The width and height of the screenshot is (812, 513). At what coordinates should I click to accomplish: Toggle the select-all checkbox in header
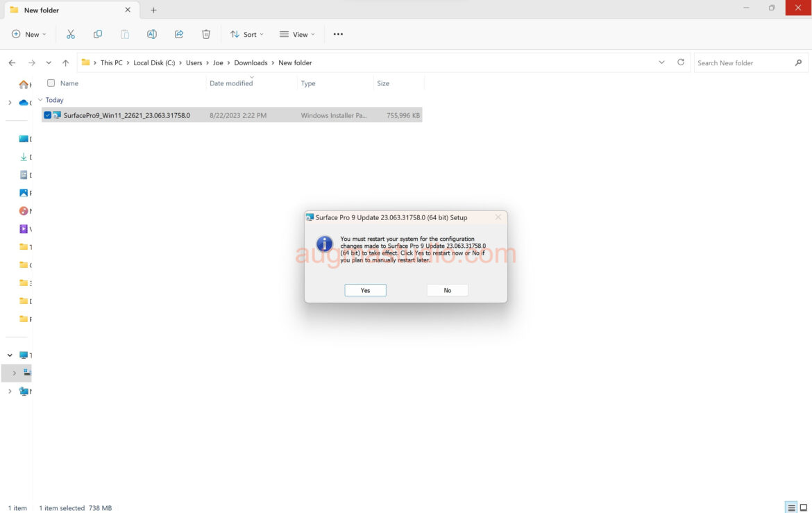(x=51, y=83)
